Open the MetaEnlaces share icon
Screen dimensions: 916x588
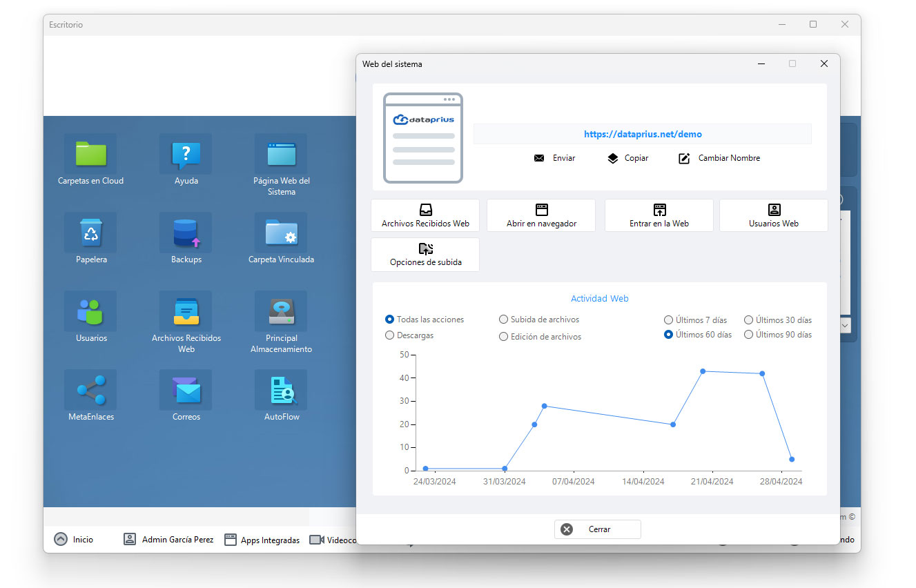point(90,390)
